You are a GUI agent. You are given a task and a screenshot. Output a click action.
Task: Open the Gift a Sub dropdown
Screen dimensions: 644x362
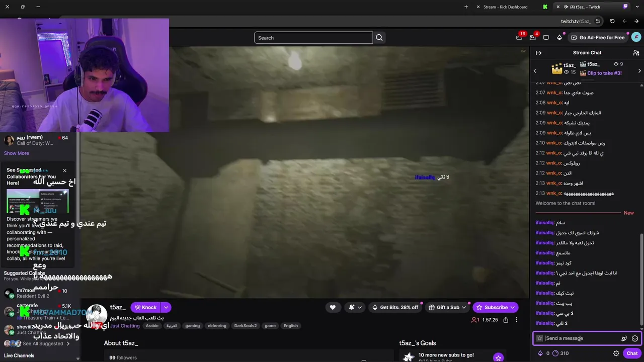448,307
